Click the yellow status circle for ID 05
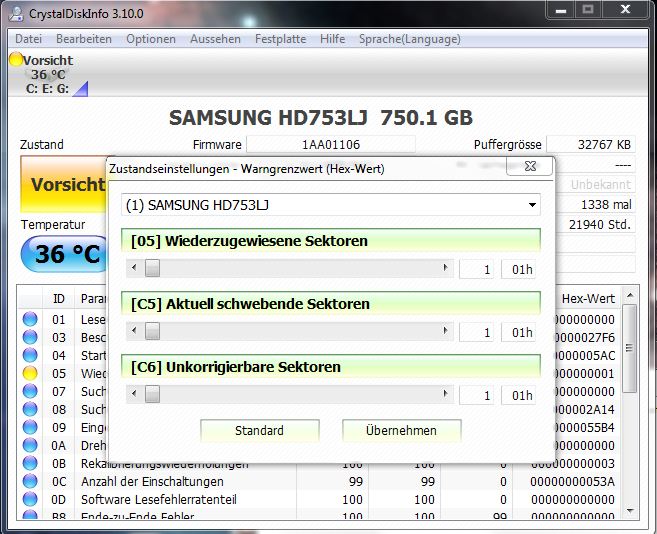This screenshot has height=534, width=657. point(30,373)
